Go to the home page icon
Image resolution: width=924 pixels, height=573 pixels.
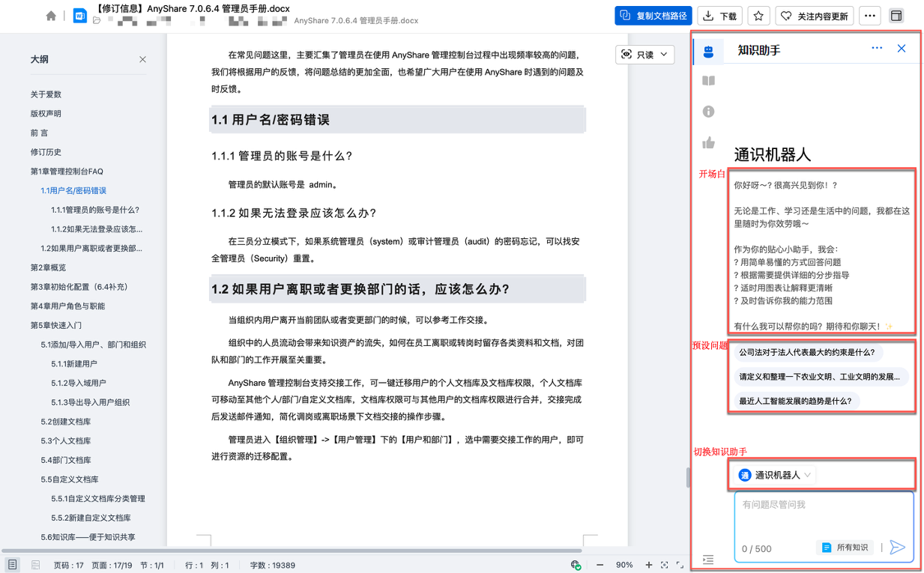tap(51, 16)
